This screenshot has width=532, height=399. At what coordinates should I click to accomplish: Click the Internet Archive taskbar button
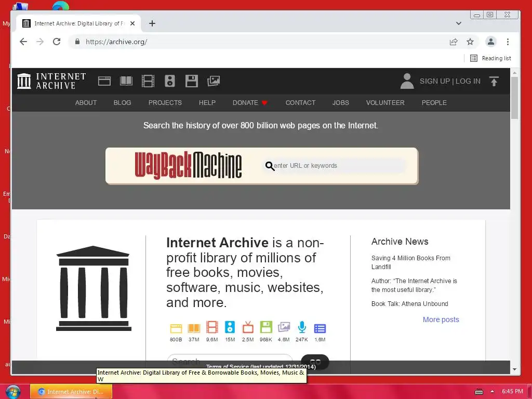tap(71, 392)
